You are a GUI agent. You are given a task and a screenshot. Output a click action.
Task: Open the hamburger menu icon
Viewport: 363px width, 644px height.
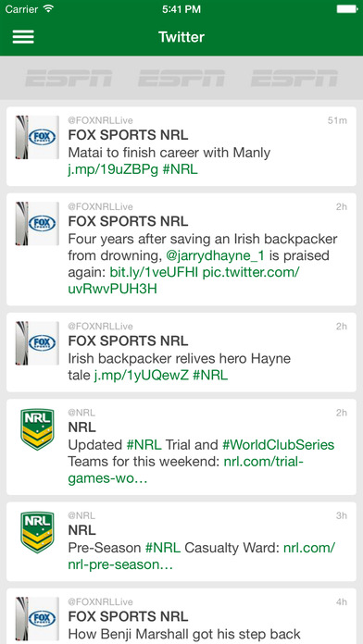click(x=23, y=37)
